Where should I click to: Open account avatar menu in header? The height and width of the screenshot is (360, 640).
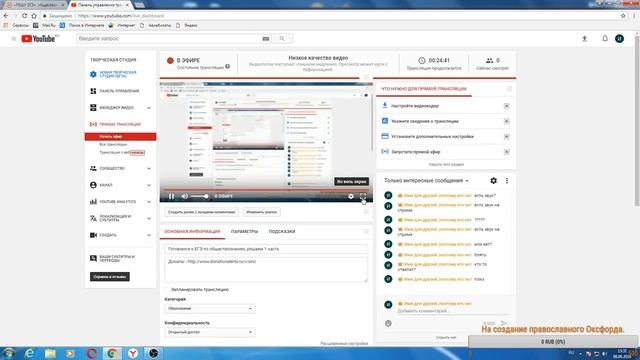coord(619,38)
